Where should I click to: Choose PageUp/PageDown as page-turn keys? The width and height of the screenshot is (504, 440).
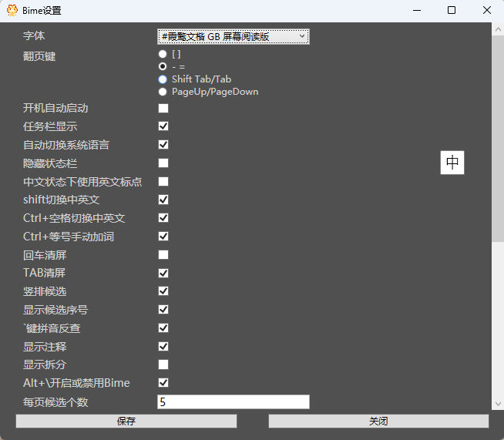pos(163,92)
